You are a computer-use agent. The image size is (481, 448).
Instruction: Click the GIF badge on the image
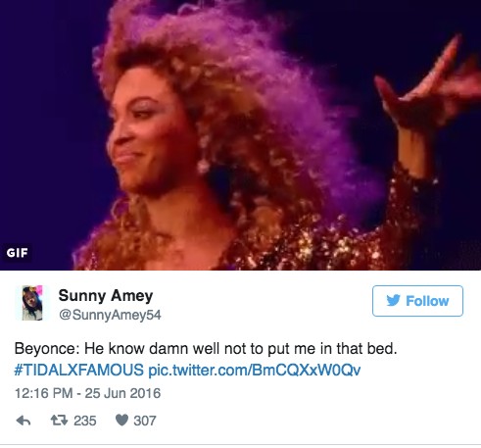click(17, 253)
